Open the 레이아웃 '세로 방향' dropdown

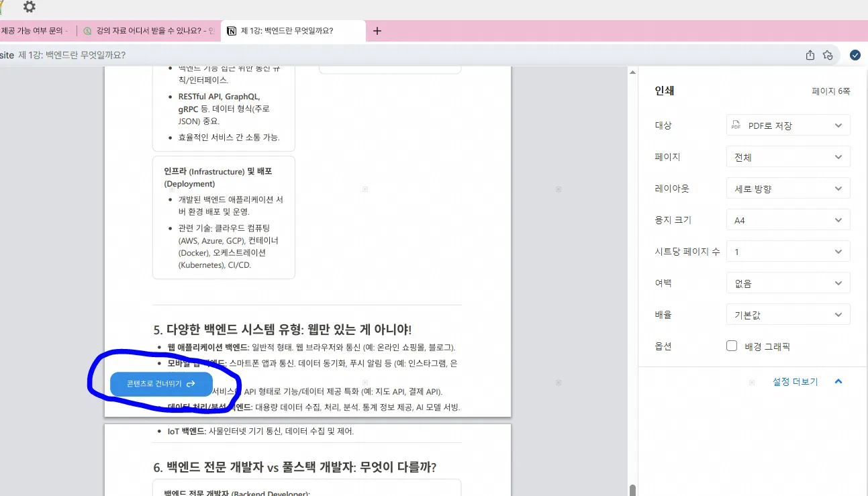(788, 189)
